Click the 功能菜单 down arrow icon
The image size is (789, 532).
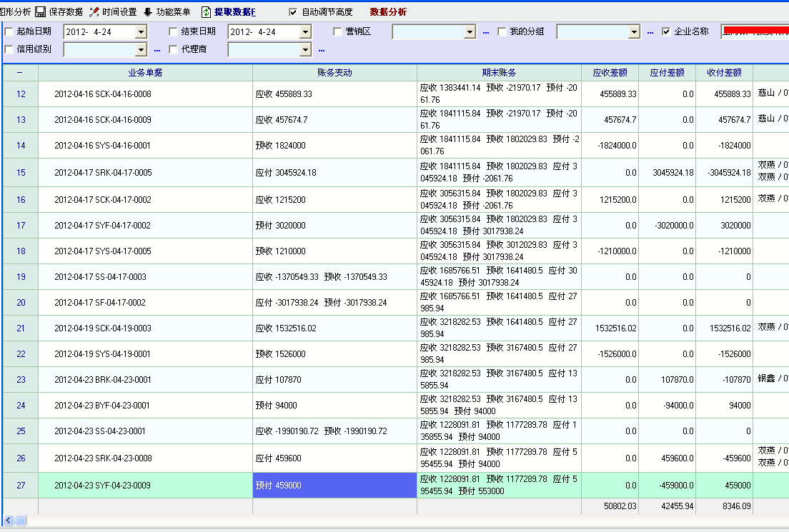click(x=148, y=12)
